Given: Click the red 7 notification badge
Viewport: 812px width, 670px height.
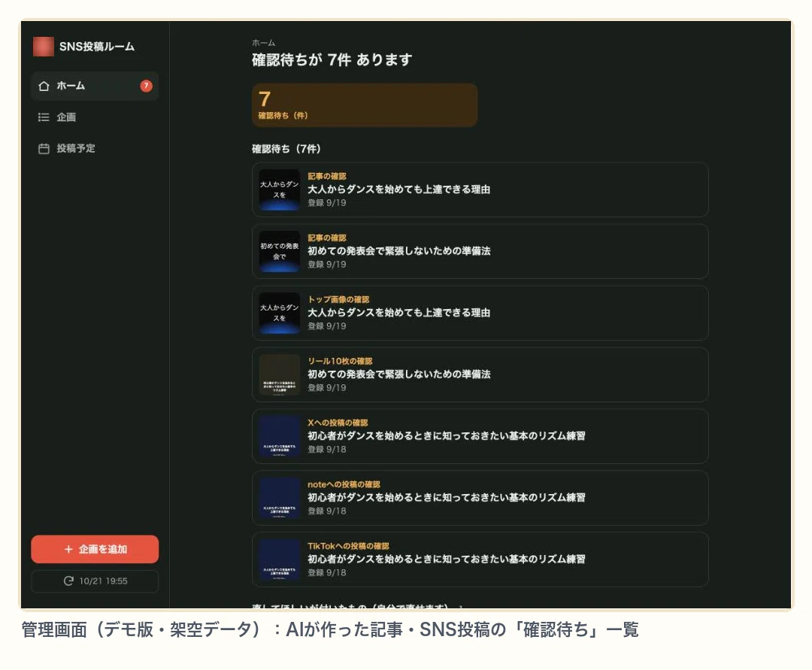Looking at the screenshot, I should click(x=146, y=86).
